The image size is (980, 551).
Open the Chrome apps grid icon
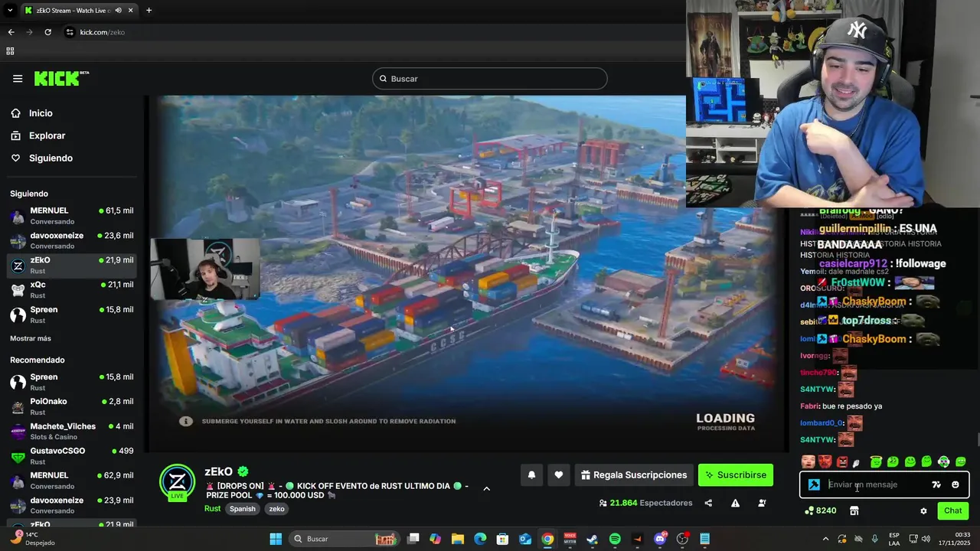click(10, 51)
